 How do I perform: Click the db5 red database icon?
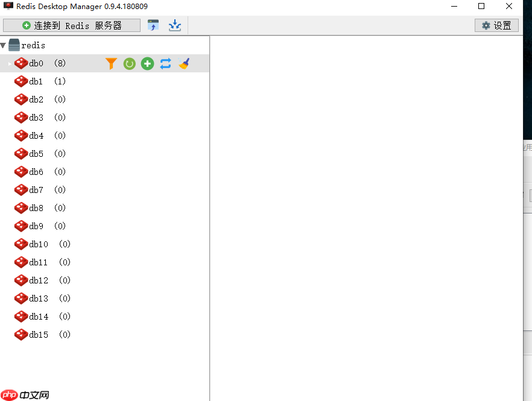coord(21,154)
